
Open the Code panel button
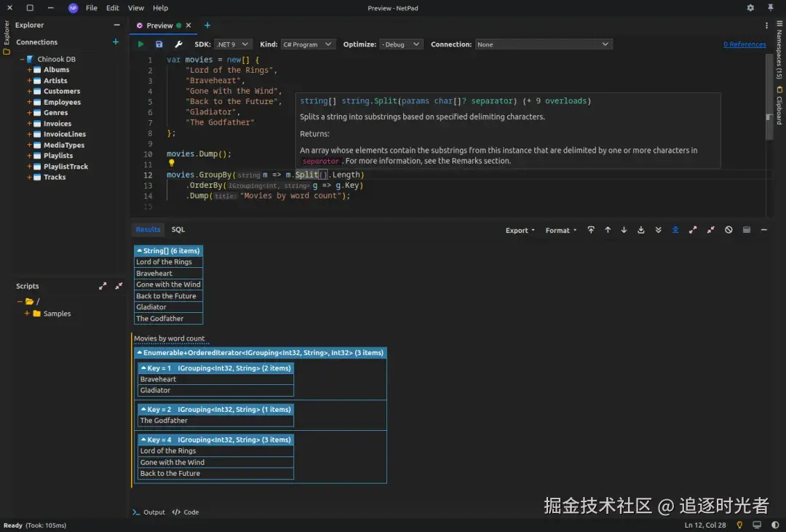(x=186, y=512)
